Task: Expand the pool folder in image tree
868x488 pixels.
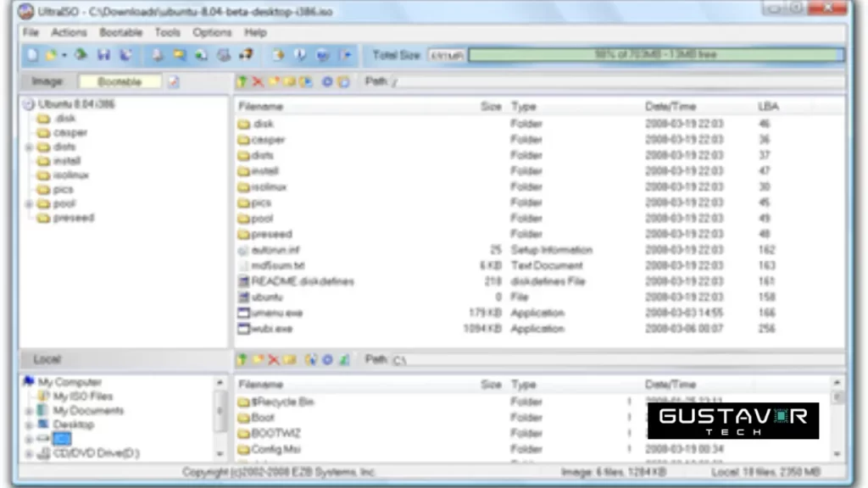Action: coord(29,204)
